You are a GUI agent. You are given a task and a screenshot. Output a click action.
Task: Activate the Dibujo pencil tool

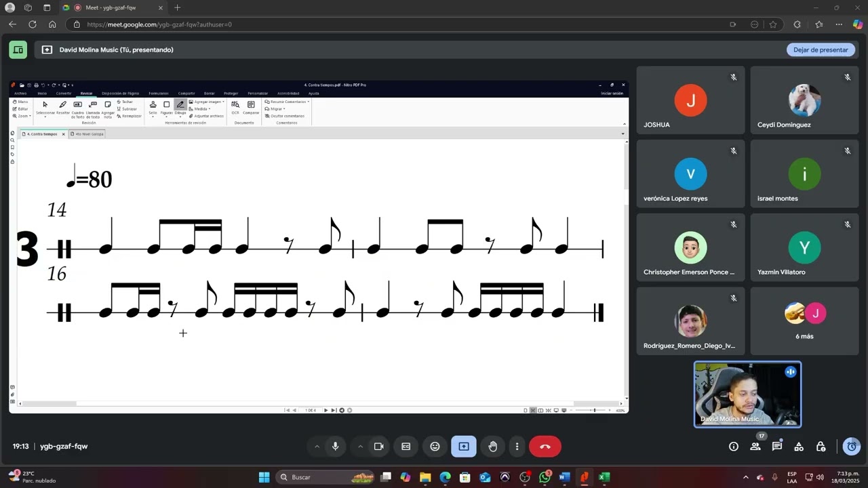(180, 108)
